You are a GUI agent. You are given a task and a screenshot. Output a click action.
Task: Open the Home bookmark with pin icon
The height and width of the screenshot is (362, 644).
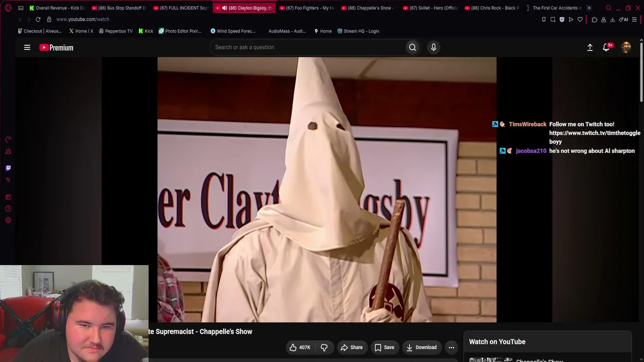coord(323,31)
